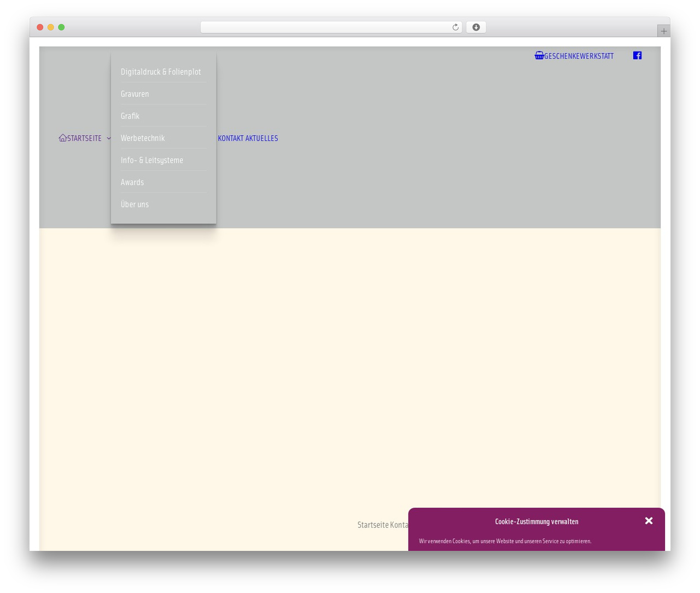Viewport: 700px width, 593px height.
Task: Open the browser downloads button
Action: tap(476, 27)
